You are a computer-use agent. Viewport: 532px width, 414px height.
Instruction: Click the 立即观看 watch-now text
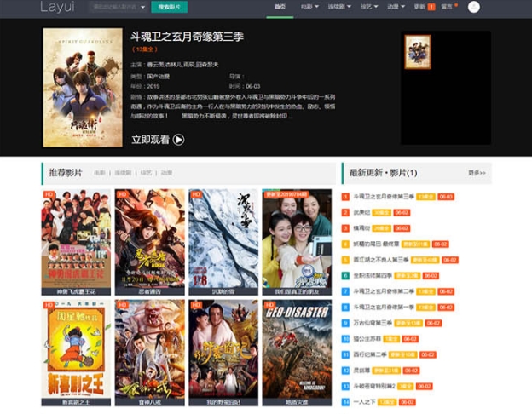pos(151,140)
